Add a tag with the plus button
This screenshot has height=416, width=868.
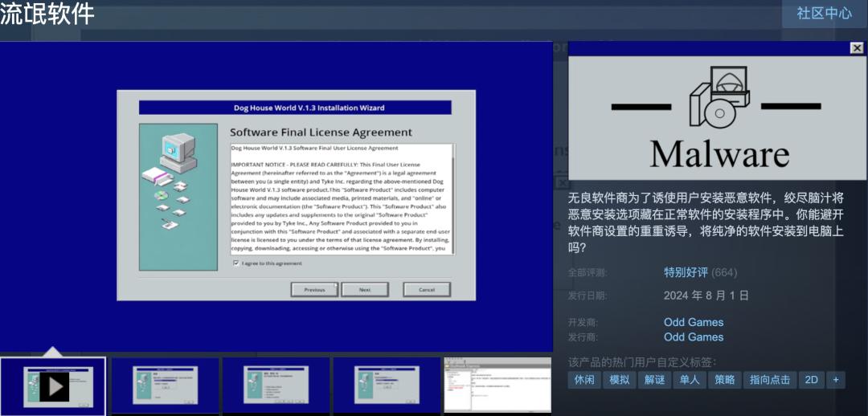[836, 380]
